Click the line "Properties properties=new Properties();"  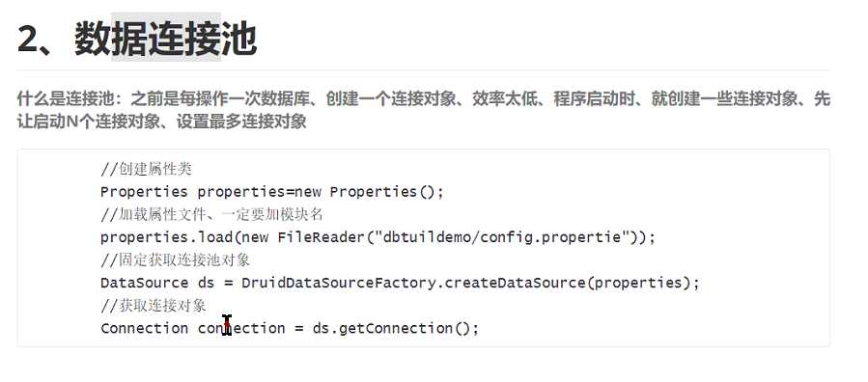point(272,192)
